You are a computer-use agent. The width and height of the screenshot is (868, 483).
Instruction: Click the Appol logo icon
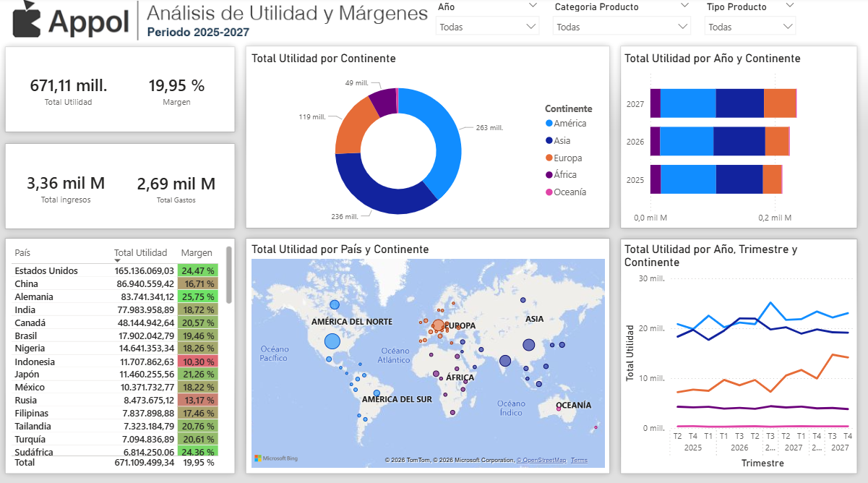point(27,20)
